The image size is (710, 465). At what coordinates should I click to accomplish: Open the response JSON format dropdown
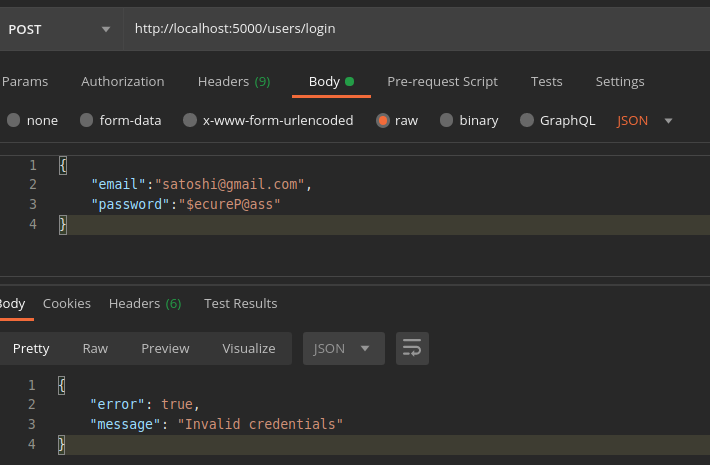coord(343,348)
